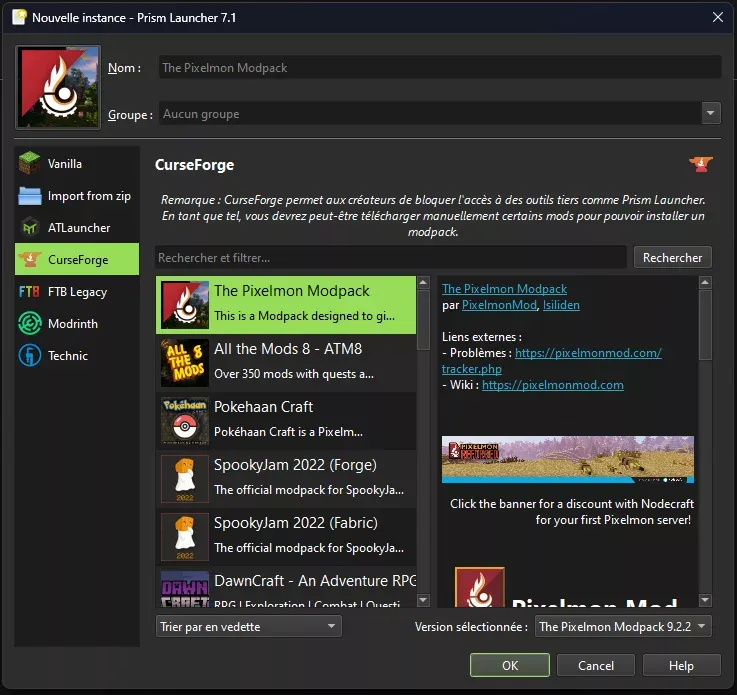The width and height of the screenshot is (737, 695).
Task: Click the CurseForge logo at the header's right
Action: (x=700, y=164)
